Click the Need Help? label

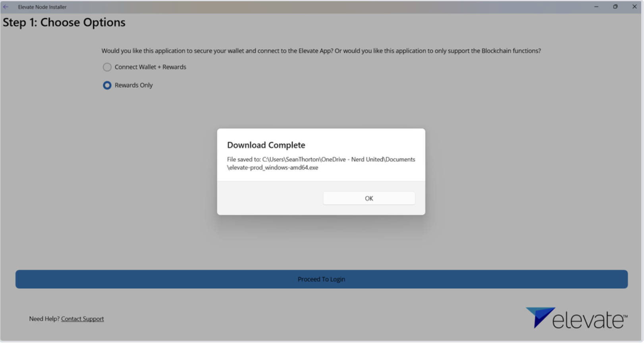pos(44,319)
